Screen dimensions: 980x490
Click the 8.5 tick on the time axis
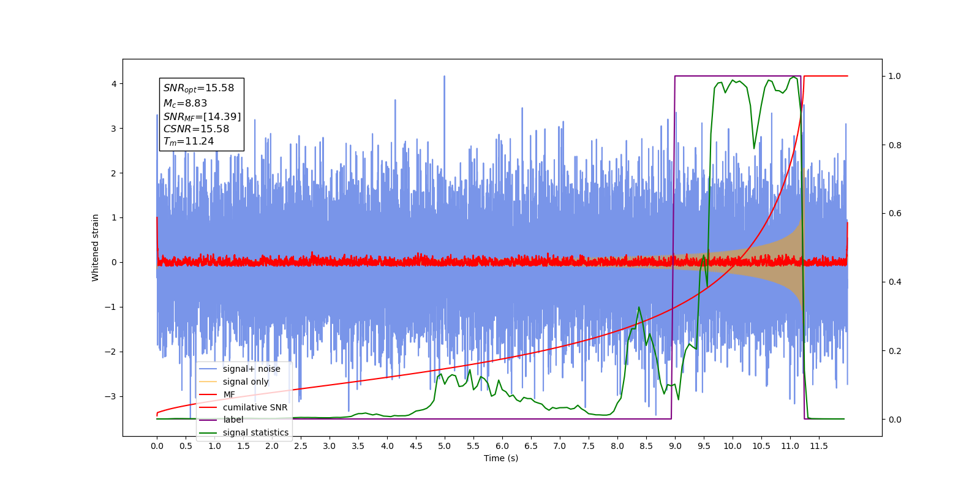[x=646, y=446]
